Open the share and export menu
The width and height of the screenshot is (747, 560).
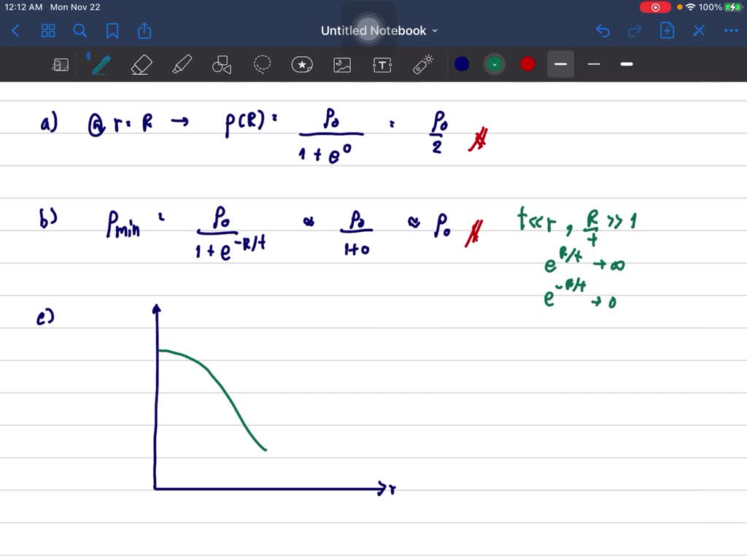click(x=144, y=31)
